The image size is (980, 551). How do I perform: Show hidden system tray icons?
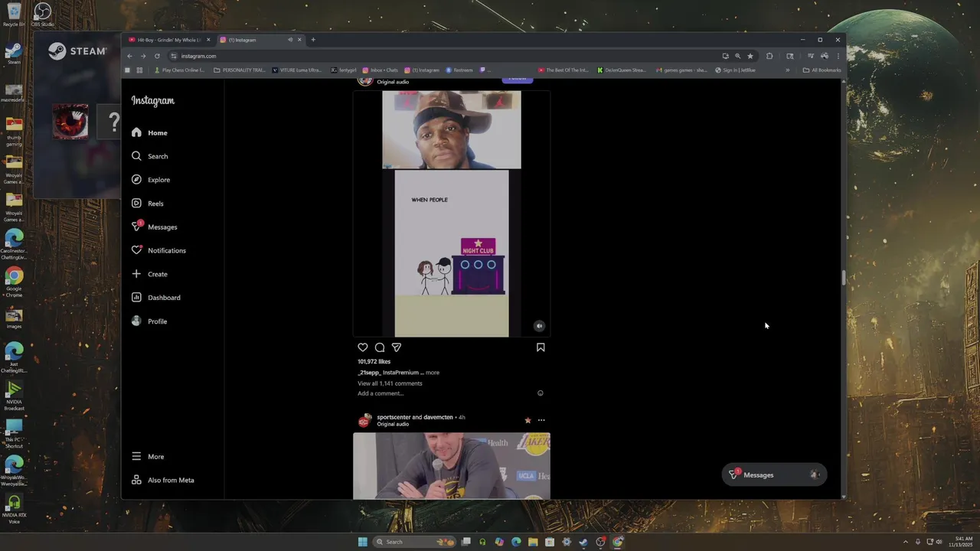coord(906,542)
